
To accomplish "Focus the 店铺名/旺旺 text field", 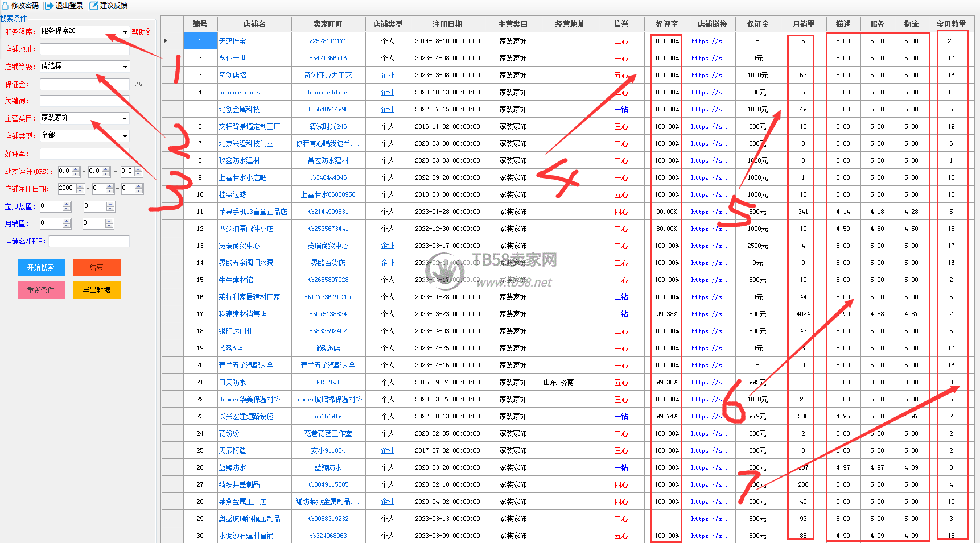I will point(89,242).
